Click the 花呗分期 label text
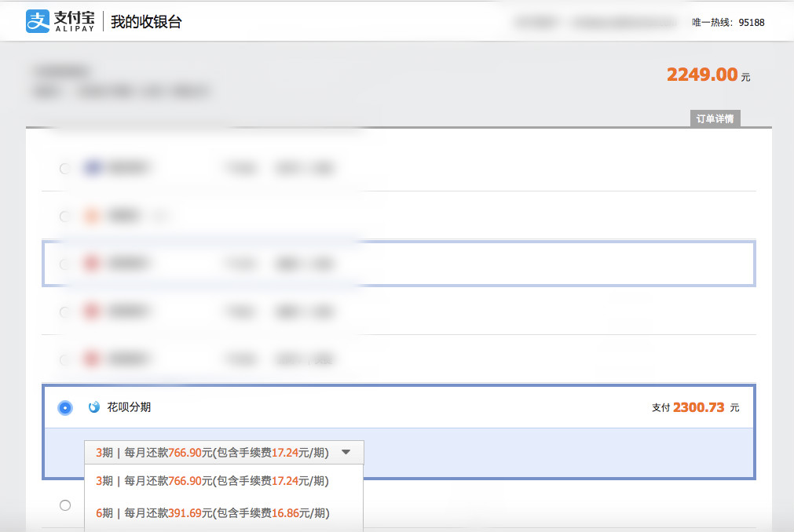The image size is (794, 532). click(129, 407)
